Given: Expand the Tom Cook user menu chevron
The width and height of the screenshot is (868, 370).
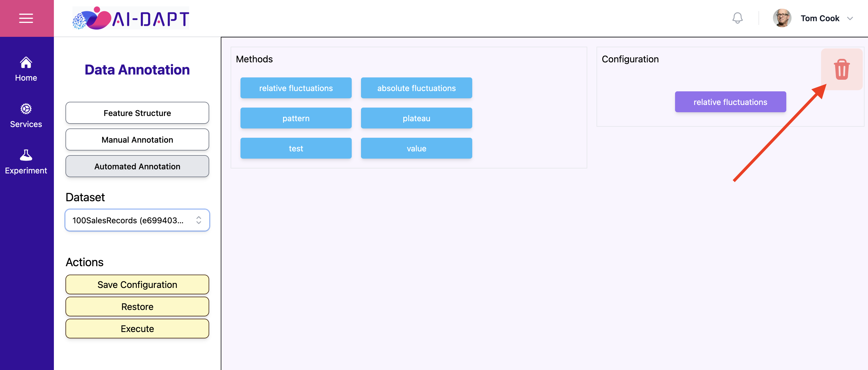Looking at the screenshot, I should [x=850, y=19].
